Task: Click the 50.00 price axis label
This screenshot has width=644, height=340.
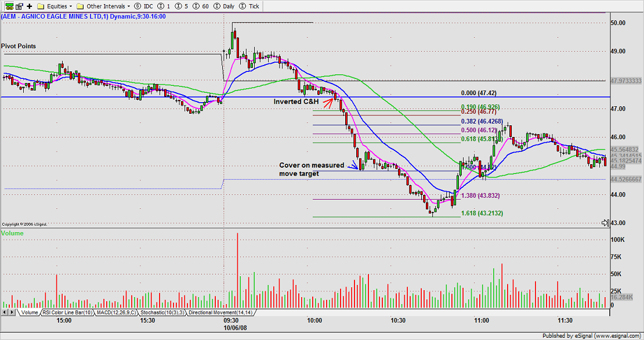Action: coord(618,23)
